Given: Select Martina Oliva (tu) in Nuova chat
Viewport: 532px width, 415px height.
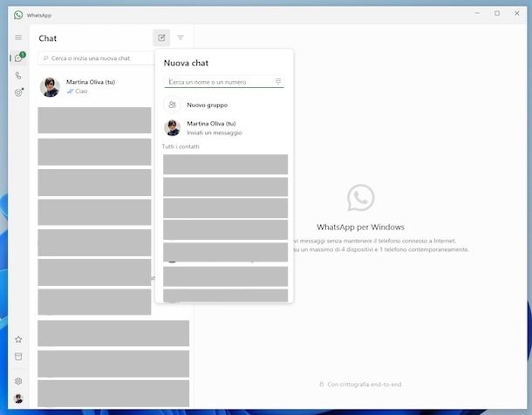Looking at the screenshot, I should click(x=224, y=128).
